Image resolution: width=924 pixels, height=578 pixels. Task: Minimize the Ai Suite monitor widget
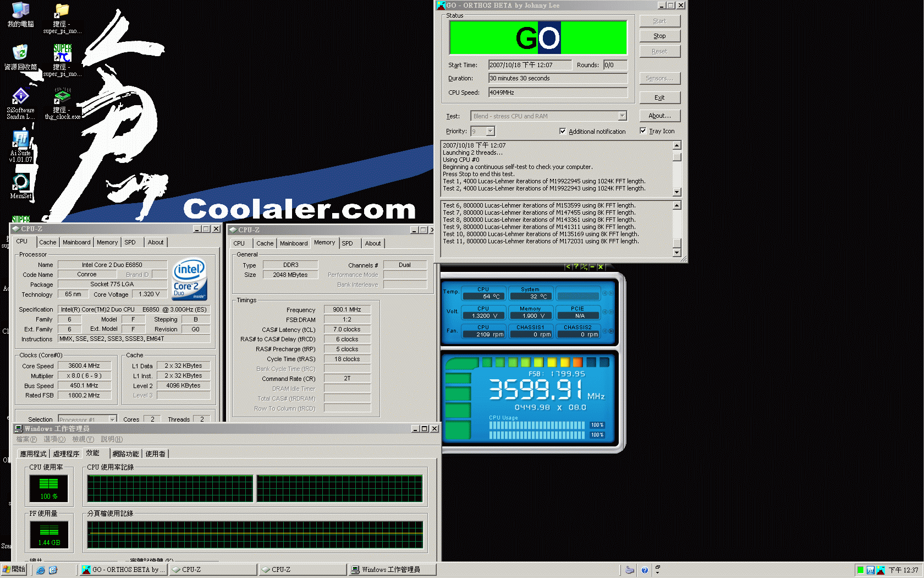pyautogui.click(x=592, y=266)
